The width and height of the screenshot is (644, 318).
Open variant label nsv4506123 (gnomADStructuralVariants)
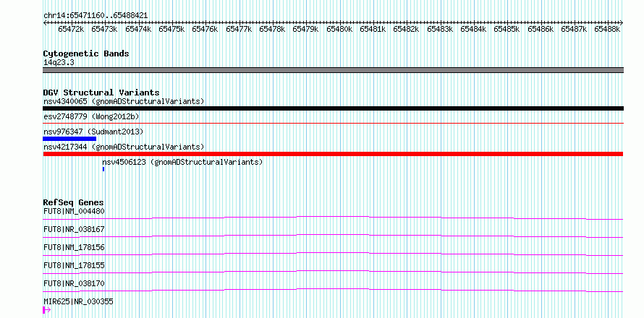pos(182,162)
